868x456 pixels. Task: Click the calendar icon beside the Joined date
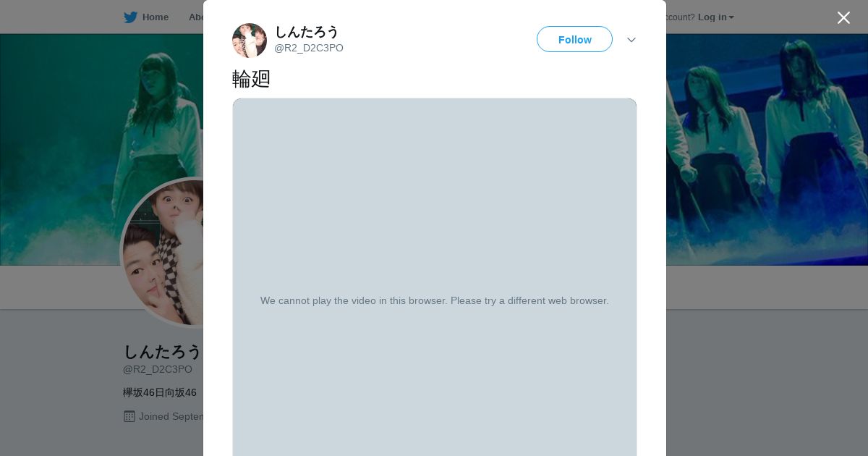tap(129, 416)
